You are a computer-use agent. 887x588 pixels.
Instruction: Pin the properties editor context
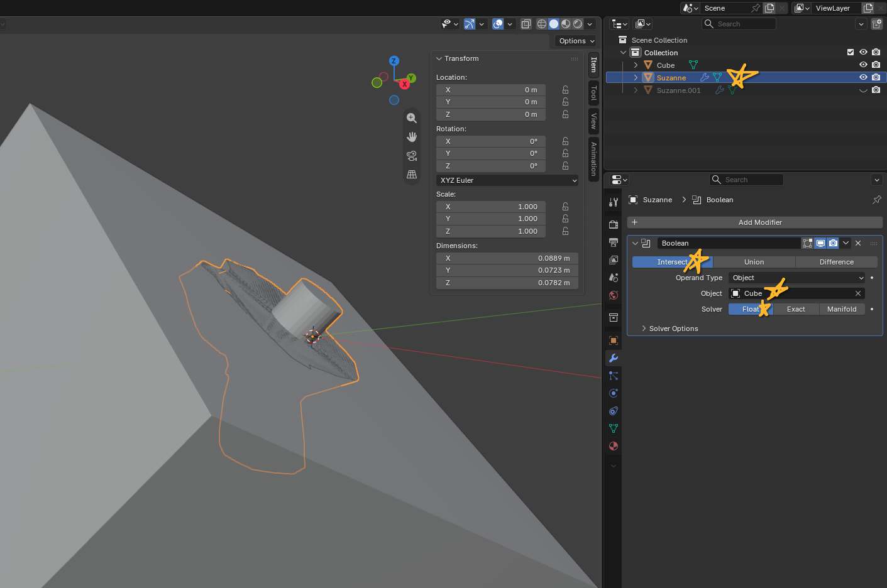coord(877,200)
